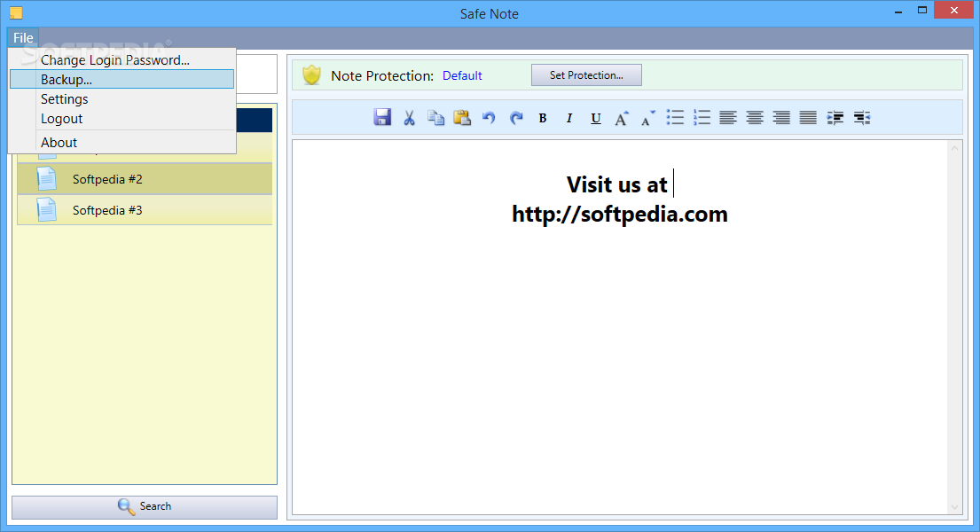This screenshot has width=980, height=532.
Task: Decrease font size
Action: click(648, 118)
